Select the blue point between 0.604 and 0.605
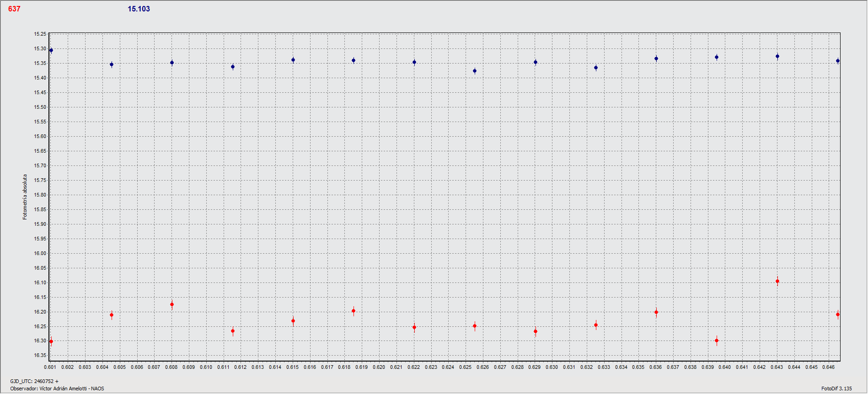Image resolution: width=868 pixels, height=394 pixels. (112, 64)
